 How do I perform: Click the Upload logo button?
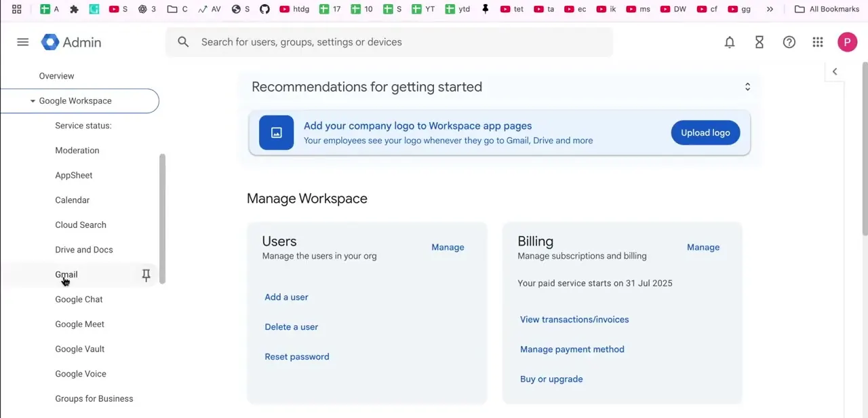tap(705, 132)
